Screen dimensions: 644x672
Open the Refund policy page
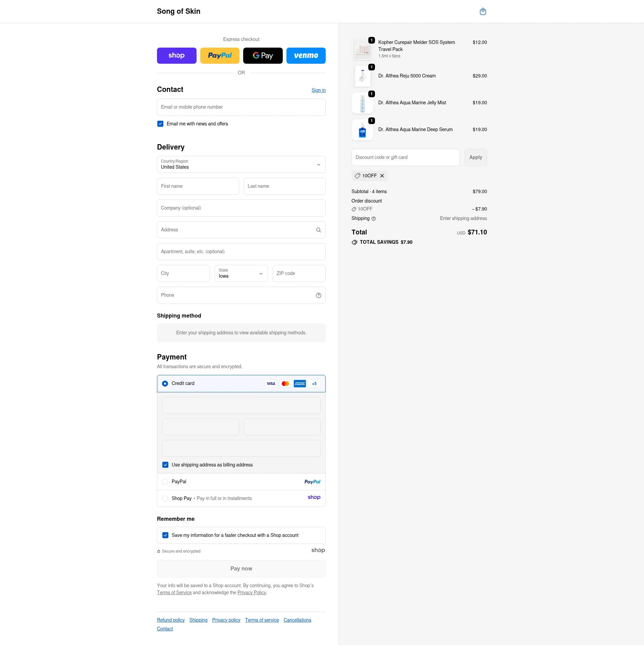pyautogui.click(x=170, y=620)
